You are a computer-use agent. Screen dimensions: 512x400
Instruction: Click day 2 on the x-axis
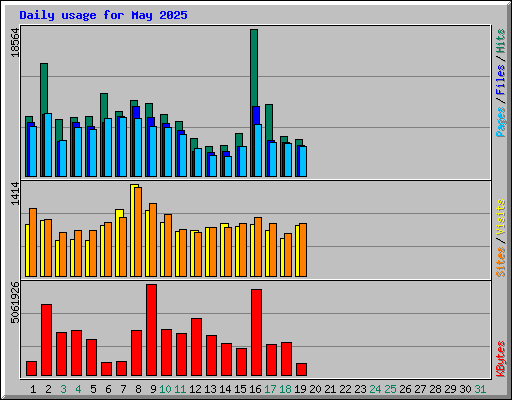[48, 389]
